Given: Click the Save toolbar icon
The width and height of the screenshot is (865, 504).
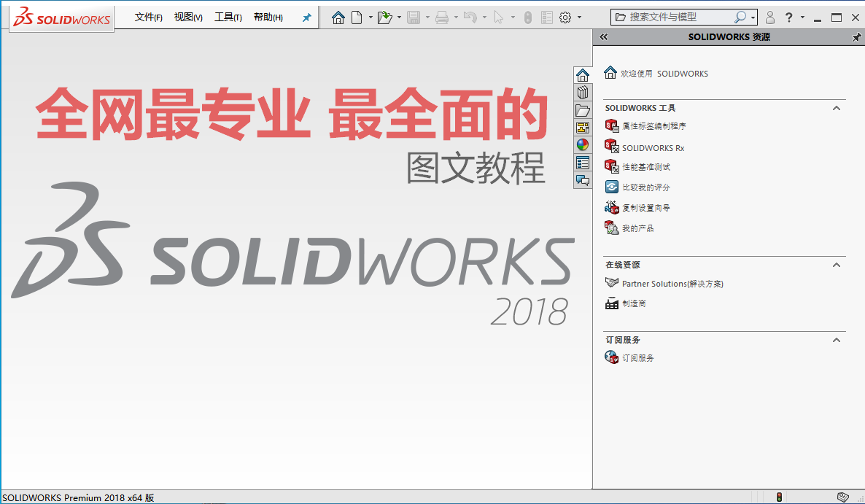Looking at the screenshot, I should (x=414, y=18).
